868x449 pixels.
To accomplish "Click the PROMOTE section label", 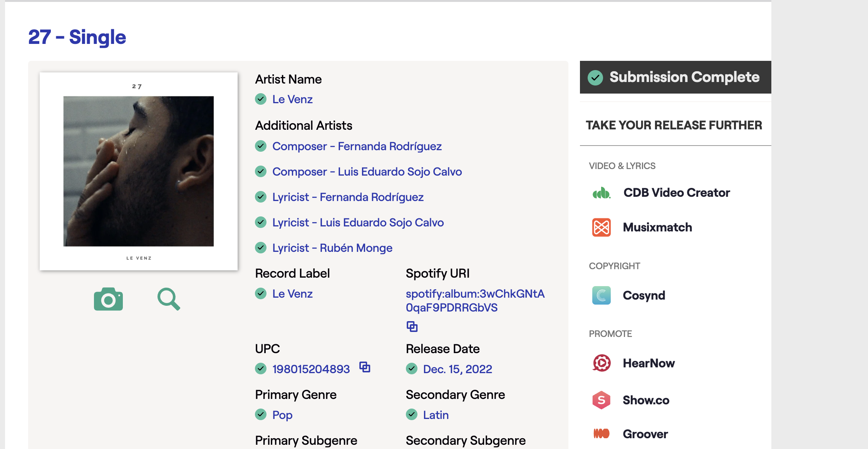I will 610,334.
